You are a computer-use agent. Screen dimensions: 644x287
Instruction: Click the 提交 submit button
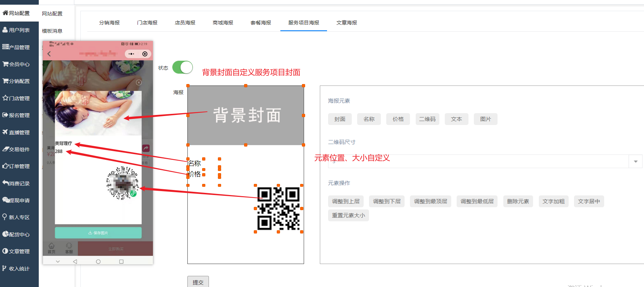pyautogui.click(x=198, y=282)
